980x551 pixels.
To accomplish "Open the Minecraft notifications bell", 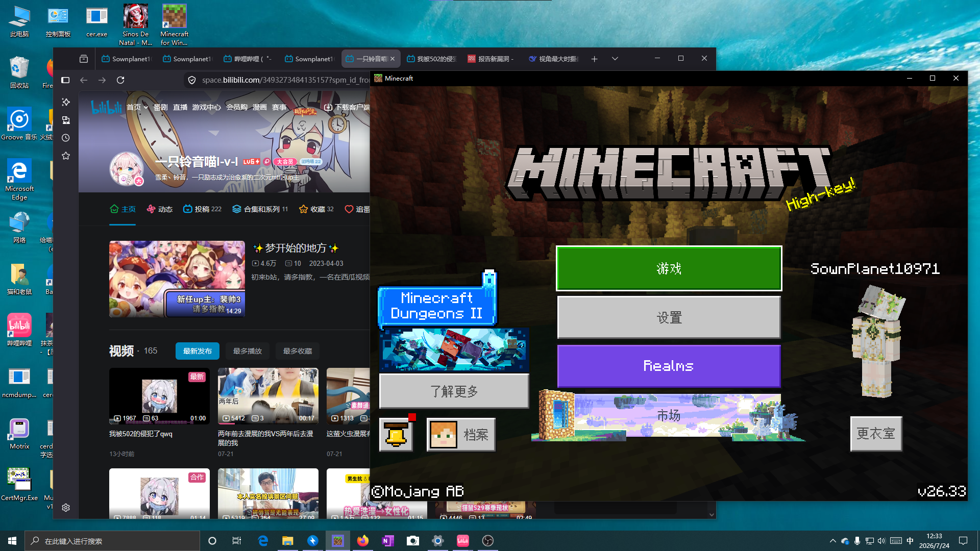I will (x=396, y=434).
